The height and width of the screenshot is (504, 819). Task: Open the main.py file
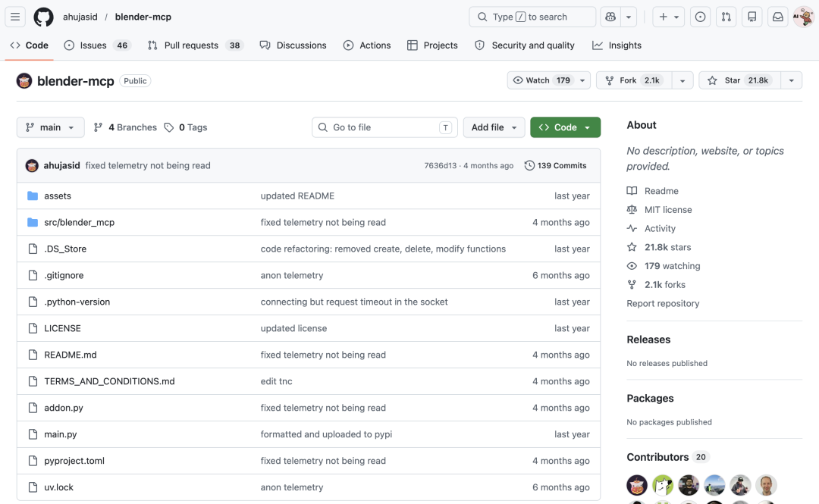[61, 434]
